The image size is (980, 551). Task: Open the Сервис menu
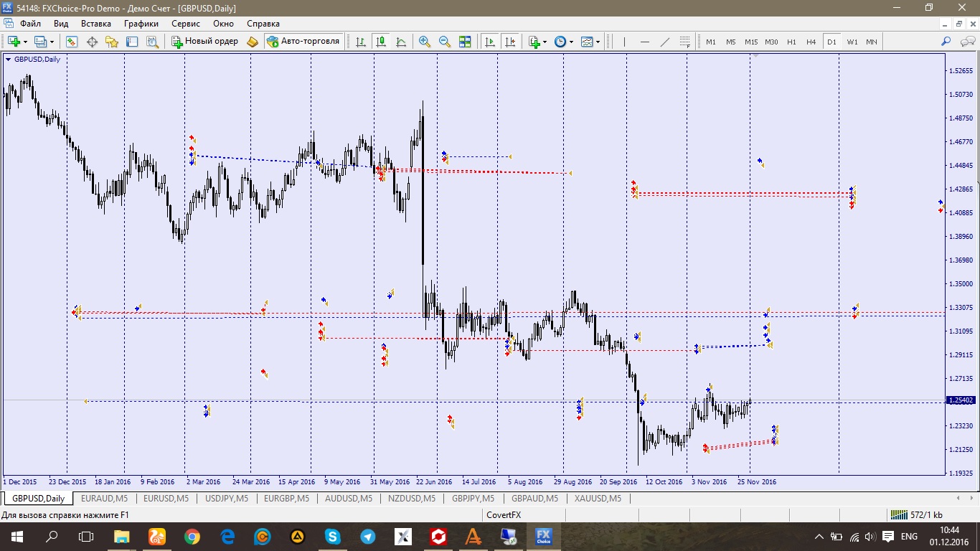tap(186, 24)
